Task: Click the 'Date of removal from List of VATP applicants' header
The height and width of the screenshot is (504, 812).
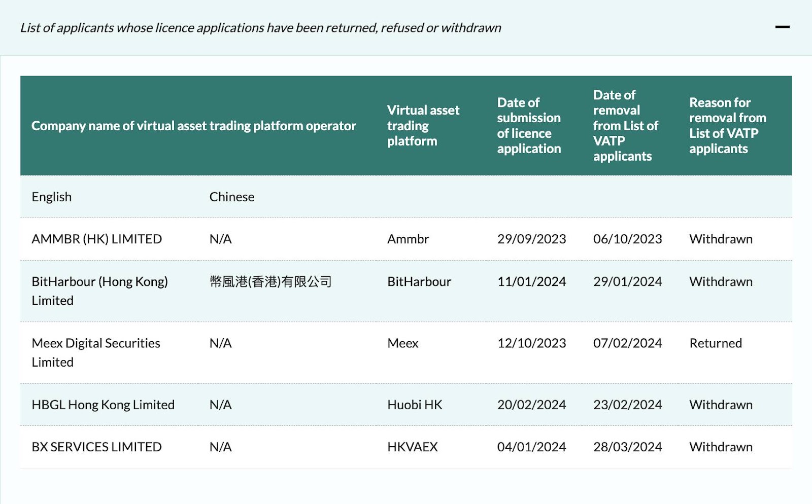Action: click(625, 125)
